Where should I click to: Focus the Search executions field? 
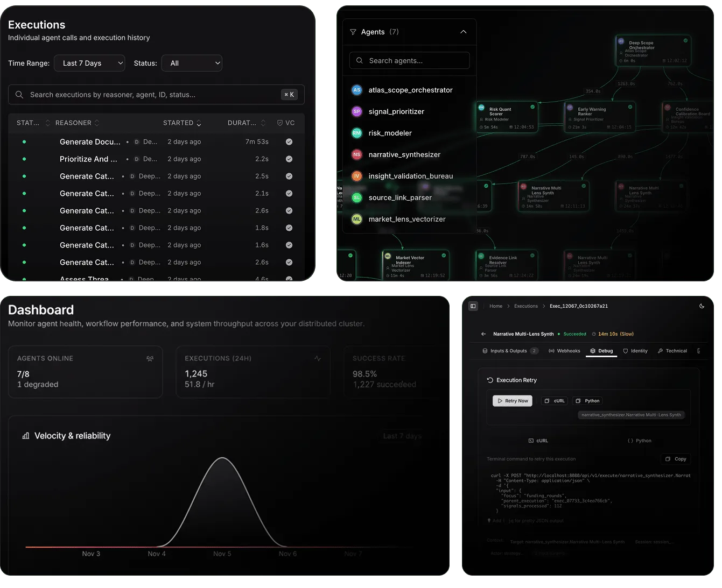[156, 95]
